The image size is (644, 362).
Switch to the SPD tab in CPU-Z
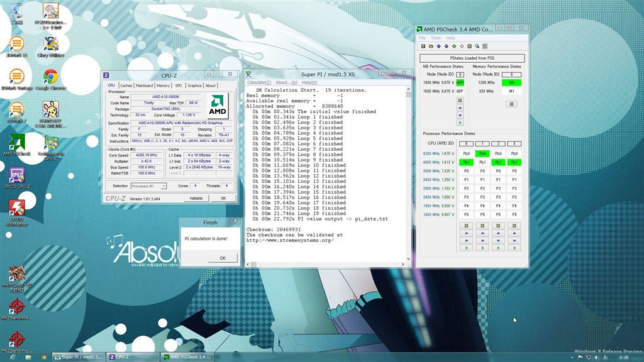coord(178,85)
